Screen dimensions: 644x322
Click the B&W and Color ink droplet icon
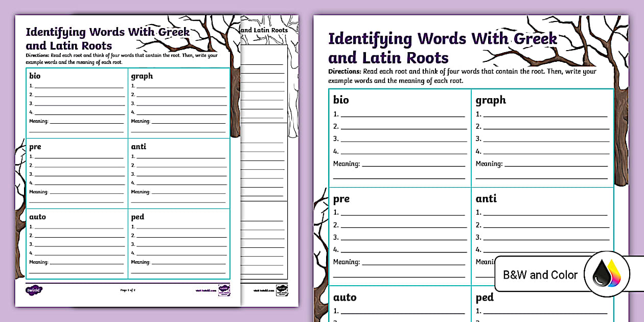pyautogui.click(x=606, y=274)
